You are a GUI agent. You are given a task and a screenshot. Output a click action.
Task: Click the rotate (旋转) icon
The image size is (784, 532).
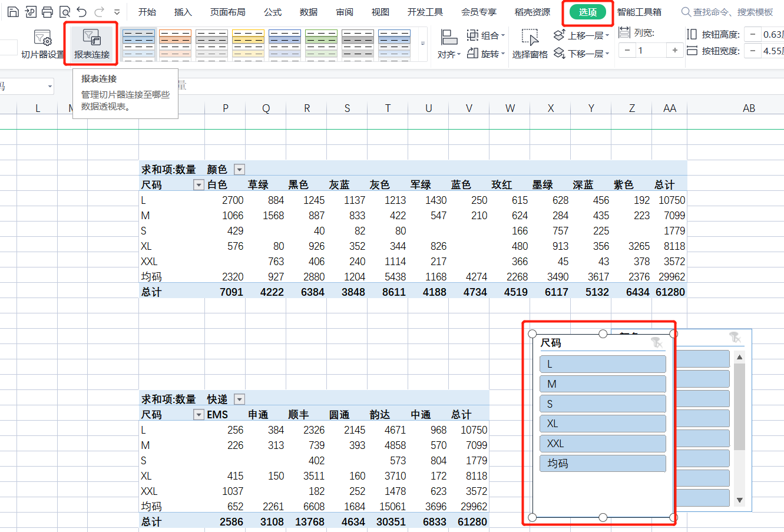click(472, 54)
